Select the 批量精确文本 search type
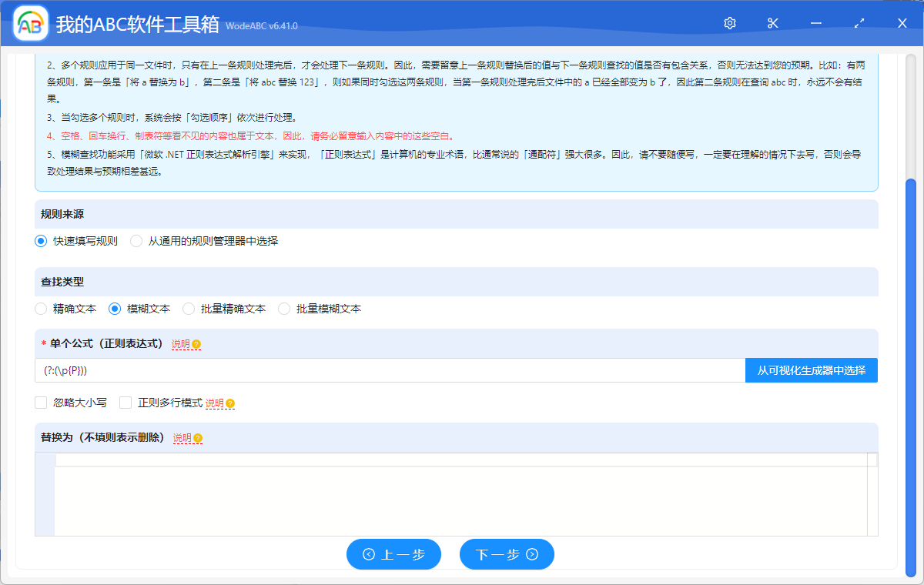The height and width of the screenshot is (585, 924). click(188, 309)
